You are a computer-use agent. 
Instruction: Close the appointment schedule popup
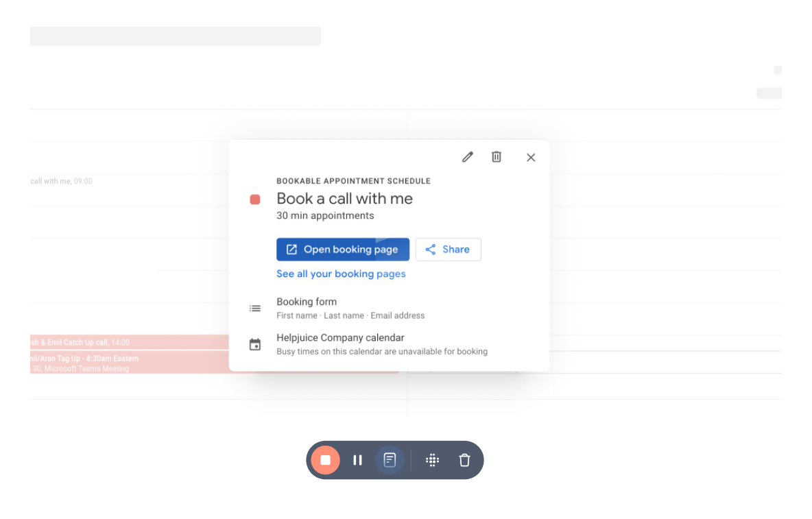530,157
